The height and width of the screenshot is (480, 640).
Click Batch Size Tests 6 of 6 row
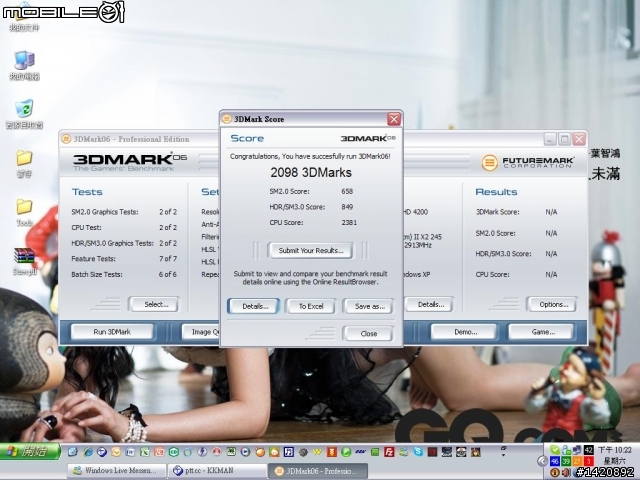[x=124, y=274]
